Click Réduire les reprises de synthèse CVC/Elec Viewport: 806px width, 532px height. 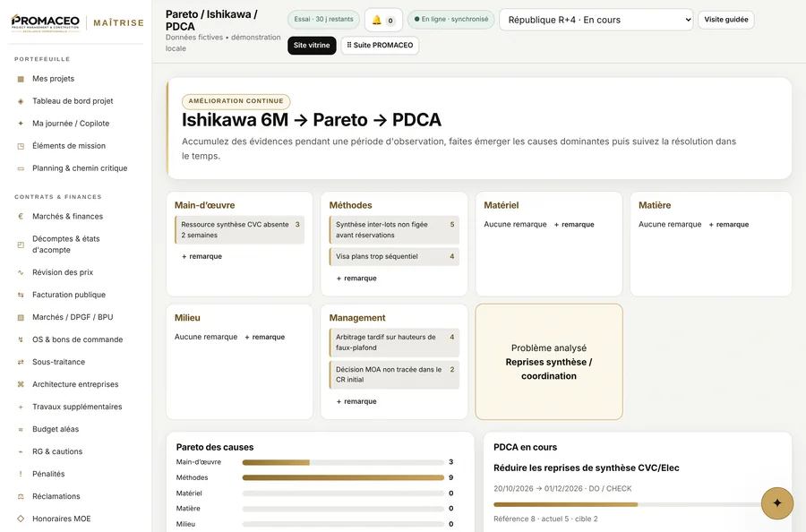pyautogui.click(x=586, y=468)
